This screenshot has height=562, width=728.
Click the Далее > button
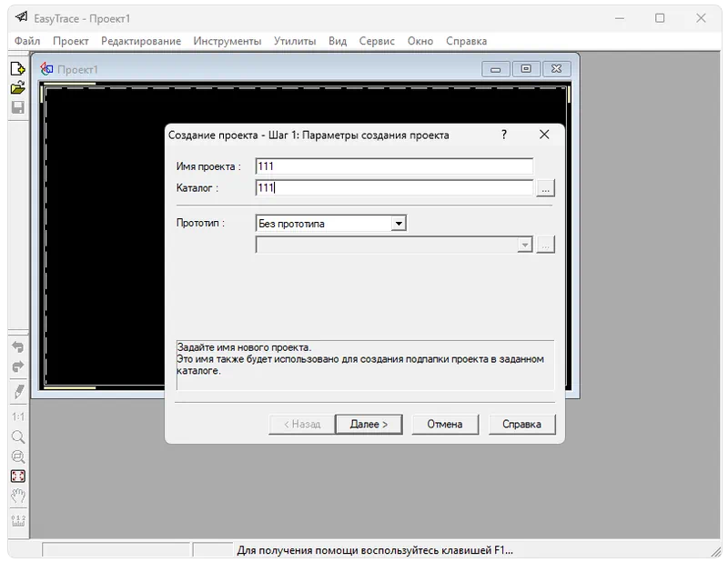[369, 424]
